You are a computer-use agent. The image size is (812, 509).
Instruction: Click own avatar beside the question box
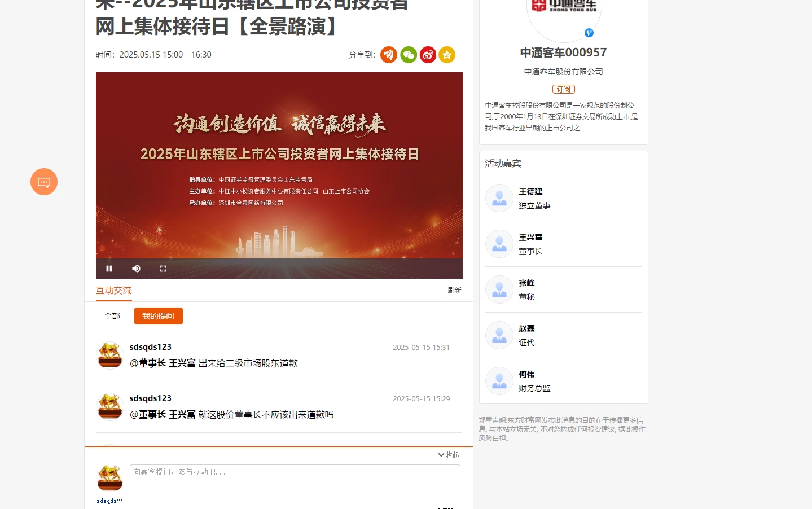110,478
